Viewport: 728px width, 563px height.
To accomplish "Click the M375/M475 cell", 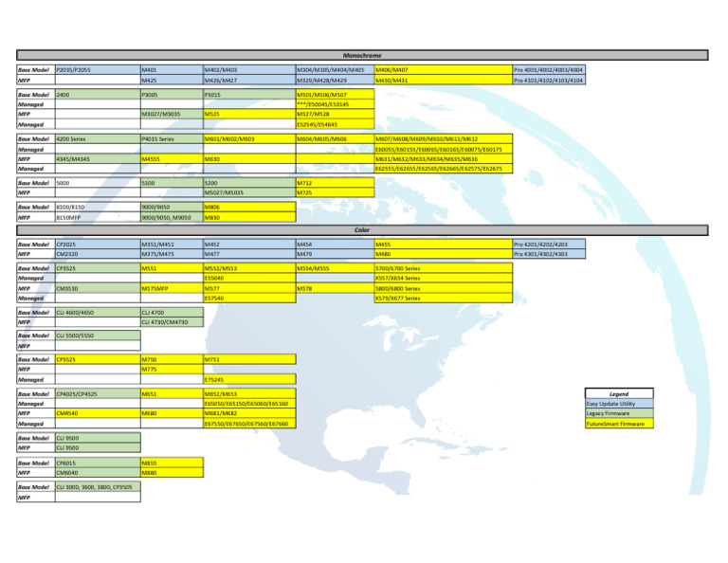I will pos(172,254).
